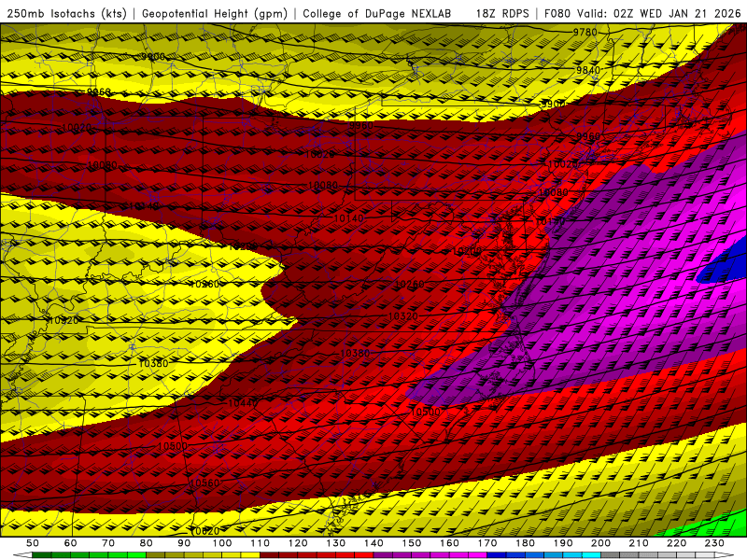The width and height of the screenshot is (747, 560).
Task: Click the 9780 height contour label
Action: pyautogui.click(x=585, y=33)
